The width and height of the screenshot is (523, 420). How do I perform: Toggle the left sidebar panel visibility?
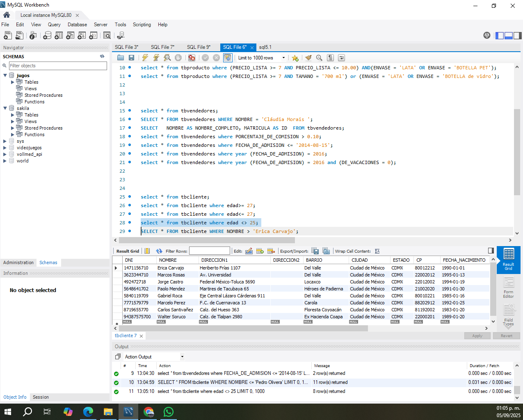click(500, 35)
